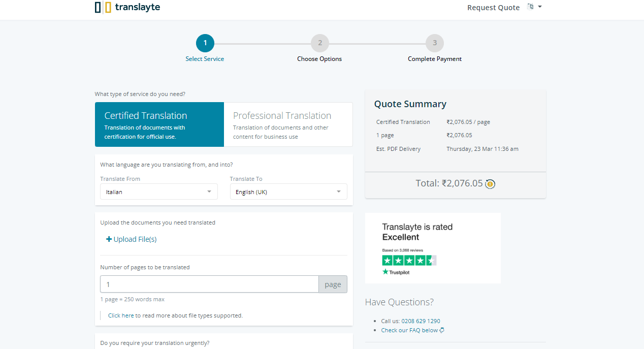The height and width of the screenshot is (349, 644).
Task: Click the Choose Options step label
Action: (319, 59)
